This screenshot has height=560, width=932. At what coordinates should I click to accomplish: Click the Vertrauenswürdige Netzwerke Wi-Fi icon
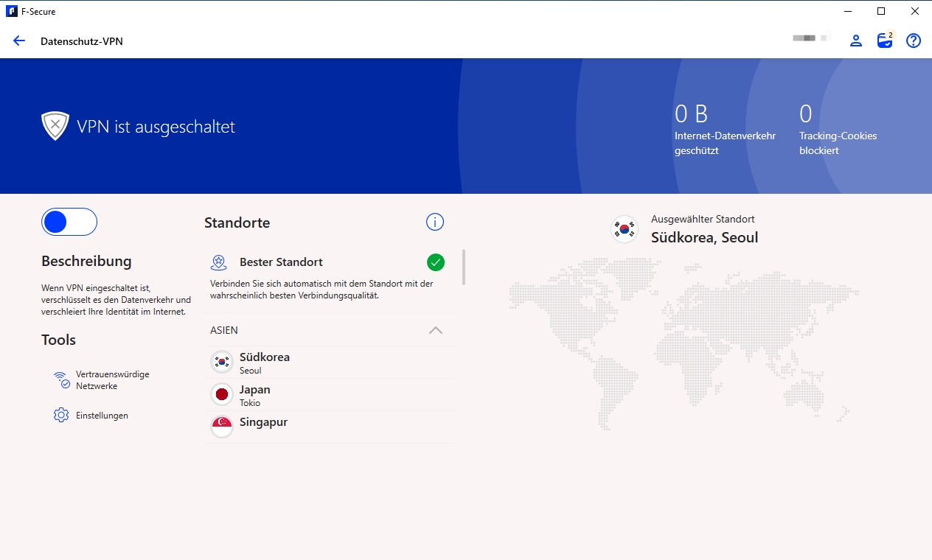(61, 379)
